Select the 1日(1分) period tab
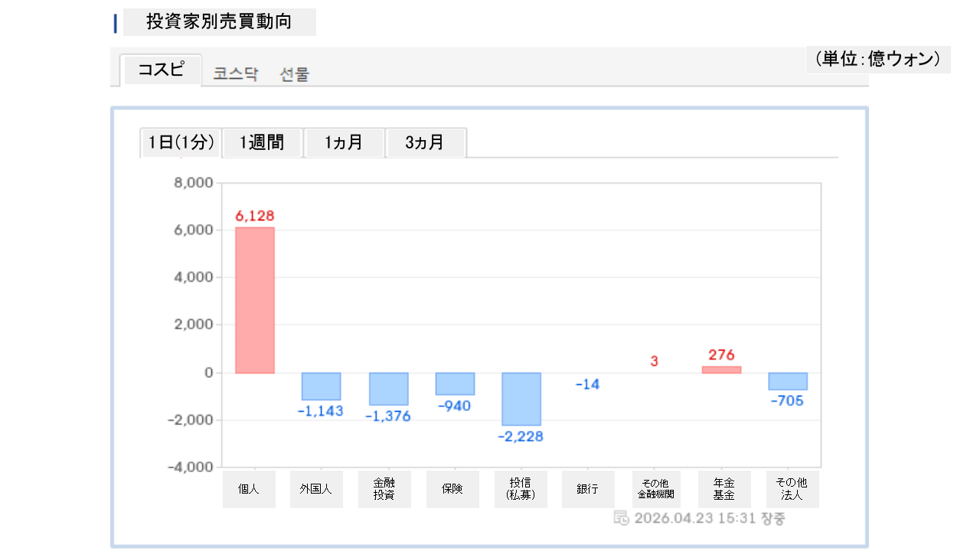Image resolution: width=980 pixels, height=551 pixels. pos(181,142)
